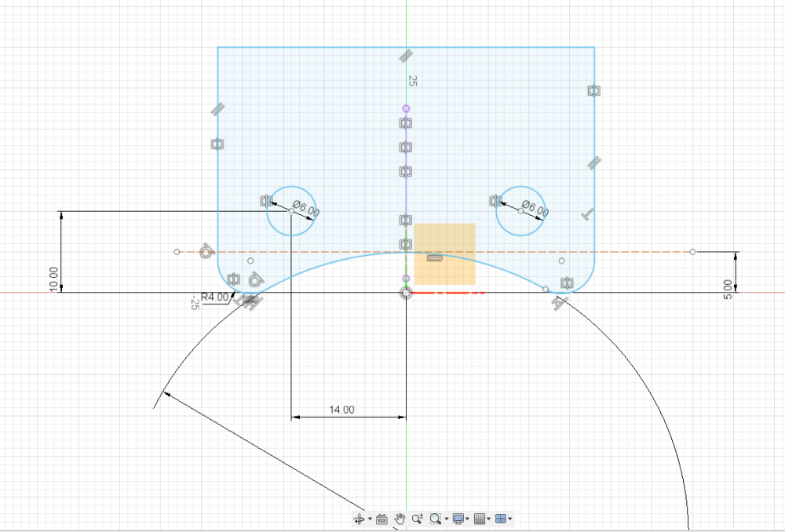Click the tangent constraint near left fillet
Image resolution: width=785 pixels, height=532 pixels.
(255, 279)
